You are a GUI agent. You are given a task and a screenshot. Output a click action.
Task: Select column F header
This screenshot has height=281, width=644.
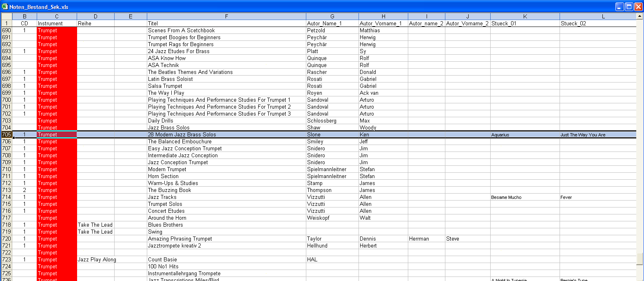click(x=226, y=16)
